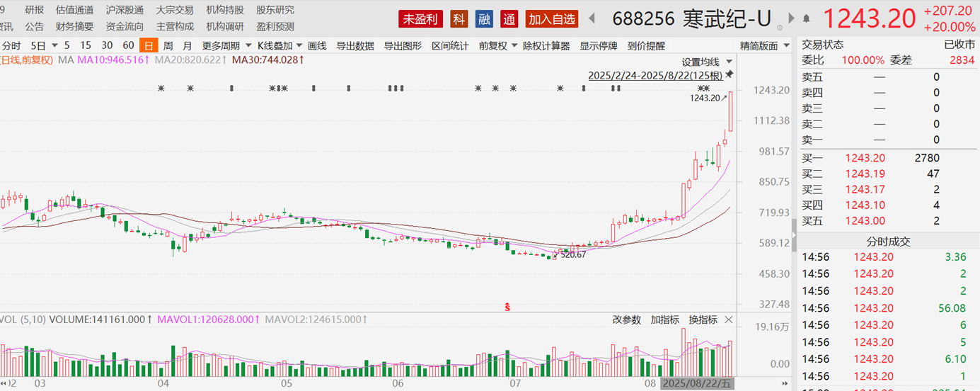Pin the date range with pushpin icon

[730, 74]
